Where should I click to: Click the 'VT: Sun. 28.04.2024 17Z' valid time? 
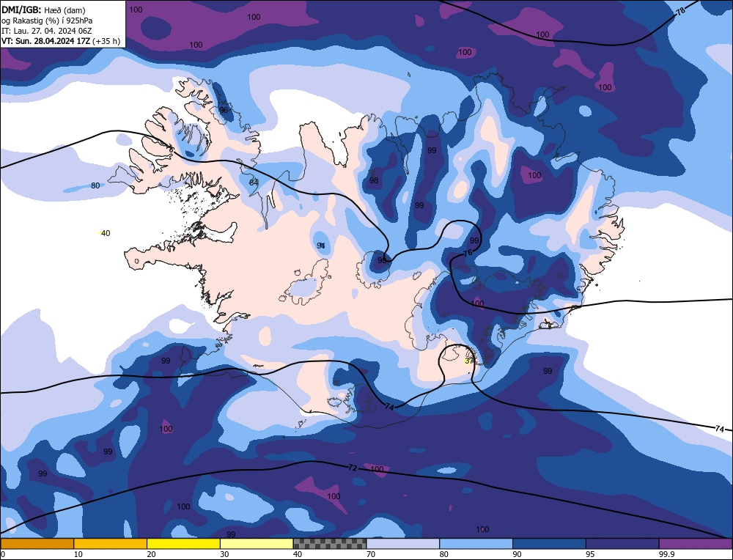tap(45, 40)
